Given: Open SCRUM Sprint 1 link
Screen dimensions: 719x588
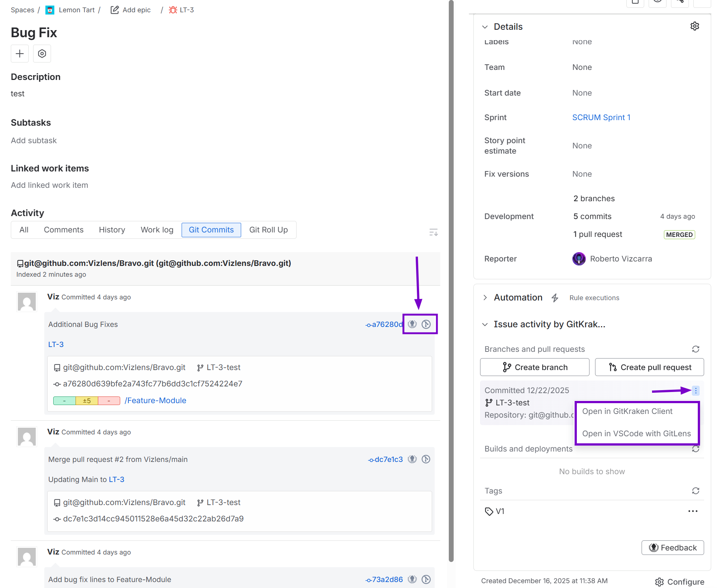Looking at the screenshot, I should click(601, 118).
